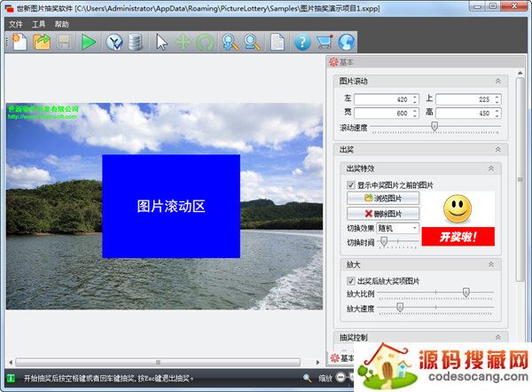Viewport: 532px width, 392px height.
Task: Toggle 显示中奖图片之前的图片 checkbox
Action: [x=352, y=185]
